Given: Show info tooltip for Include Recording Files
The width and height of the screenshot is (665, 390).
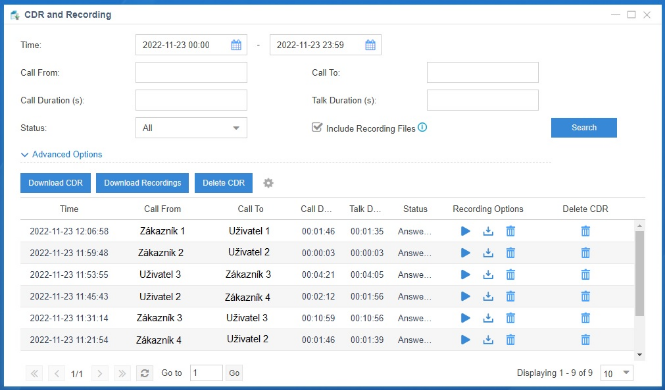Looking at the screenshot, I should click(x=422, y=127).
